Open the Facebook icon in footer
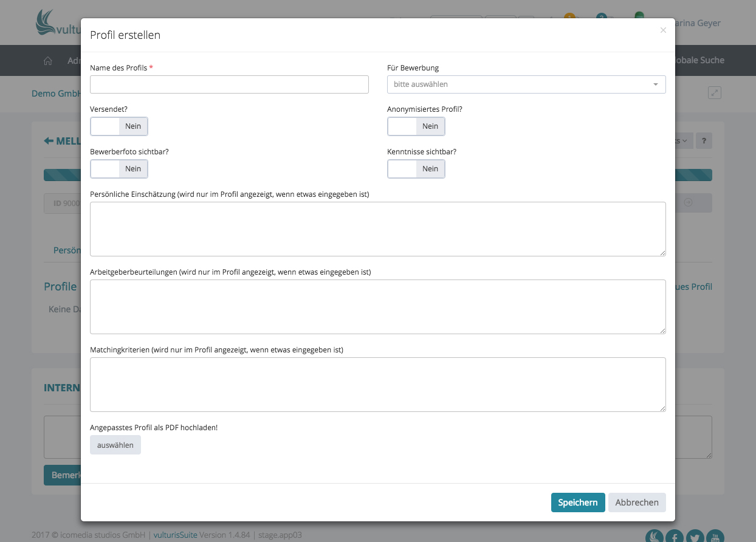 click(675, 537)
